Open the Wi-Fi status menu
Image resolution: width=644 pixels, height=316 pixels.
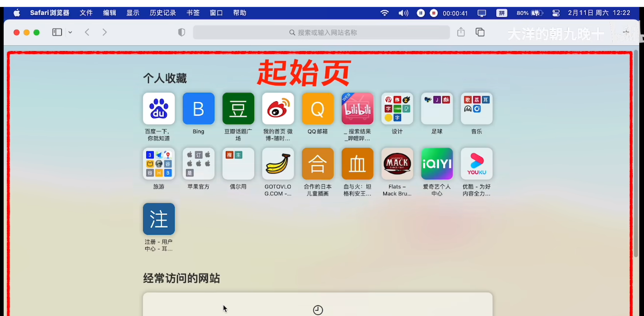point(384,13)
